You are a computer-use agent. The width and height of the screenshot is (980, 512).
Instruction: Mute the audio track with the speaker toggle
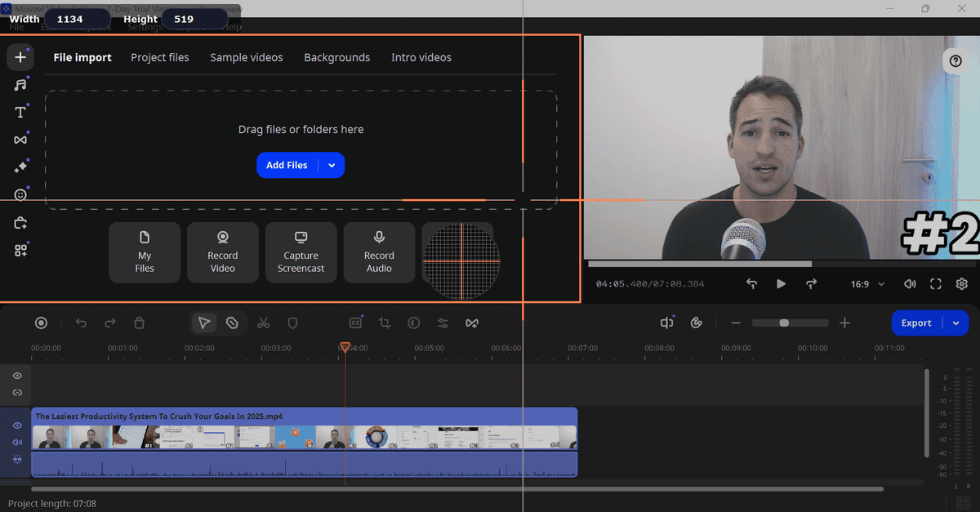[x=16, y=442]
